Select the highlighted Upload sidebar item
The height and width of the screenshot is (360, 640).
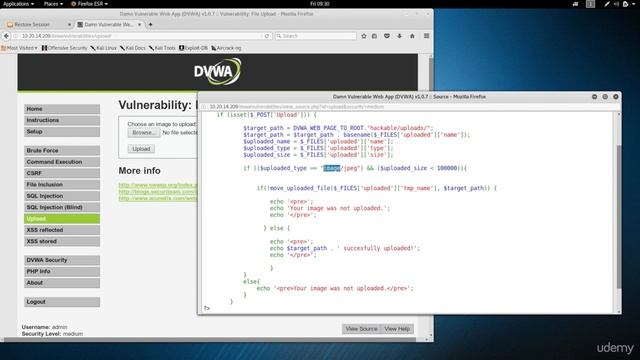tap(62, 219)
